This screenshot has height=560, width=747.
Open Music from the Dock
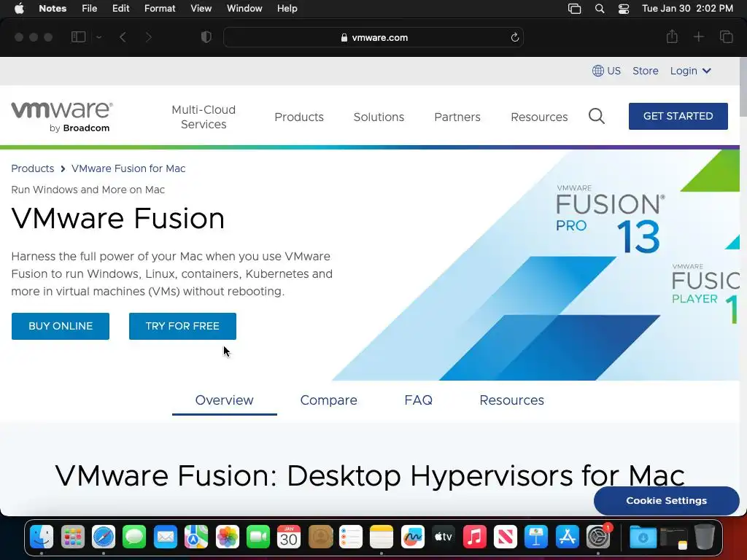click(x=474, y=537)
